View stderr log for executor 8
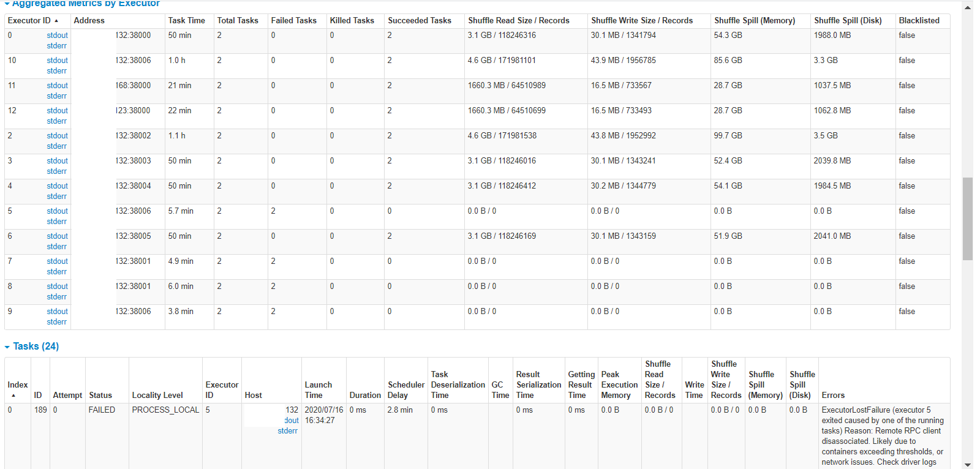The width and height of the screenshot is (980, 469). pos(57,297)
